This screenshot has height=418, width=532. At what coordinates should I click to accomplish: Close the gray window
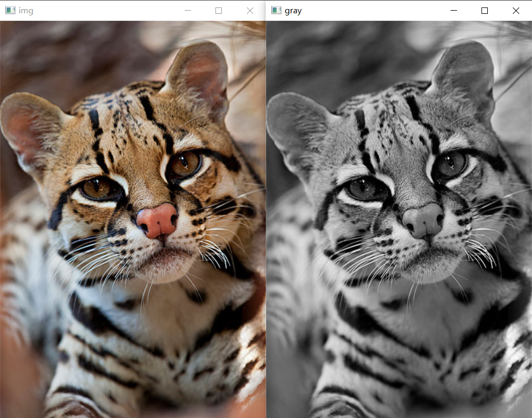(516, 11)
